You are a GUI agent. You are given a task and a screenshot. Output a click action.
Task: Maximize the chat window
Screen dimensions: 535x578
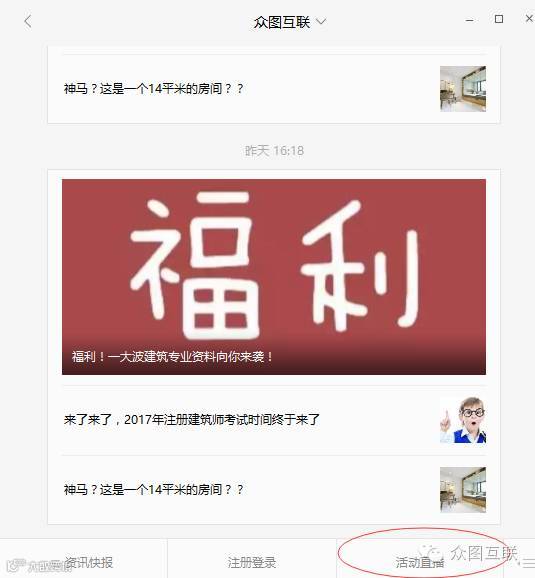click(499, 19)
